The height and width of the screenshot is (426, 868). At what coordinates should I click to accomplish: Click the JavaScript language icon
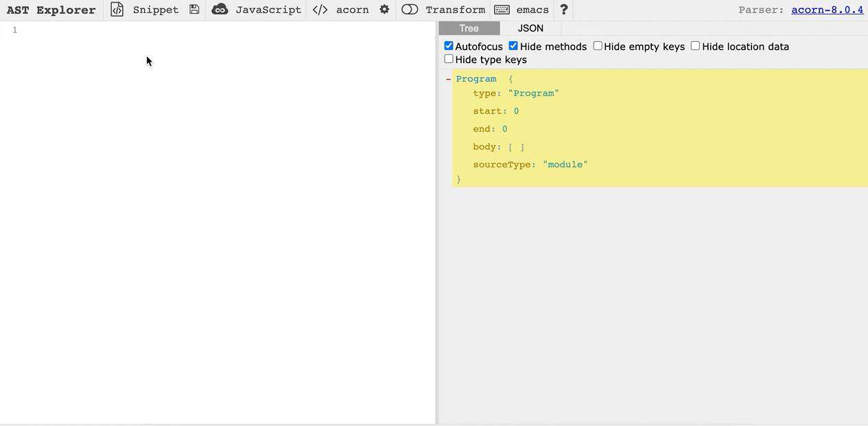[220, 10]
